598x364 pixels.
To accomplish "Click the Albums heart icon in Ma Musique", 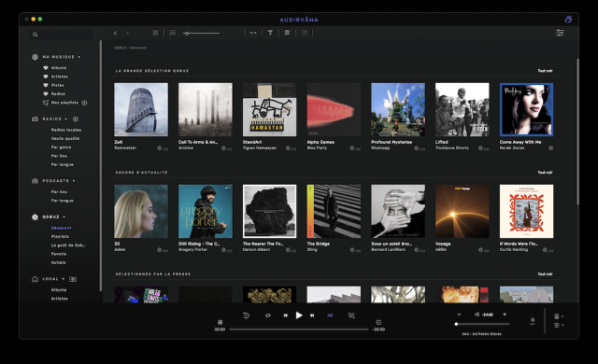I will 46,68.
